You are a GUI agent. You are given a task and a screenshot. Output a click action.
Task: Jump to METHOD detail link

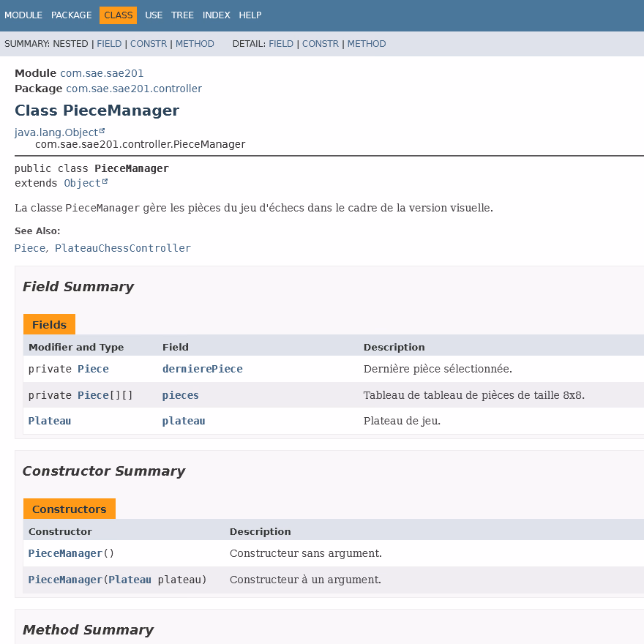point(366,44)
